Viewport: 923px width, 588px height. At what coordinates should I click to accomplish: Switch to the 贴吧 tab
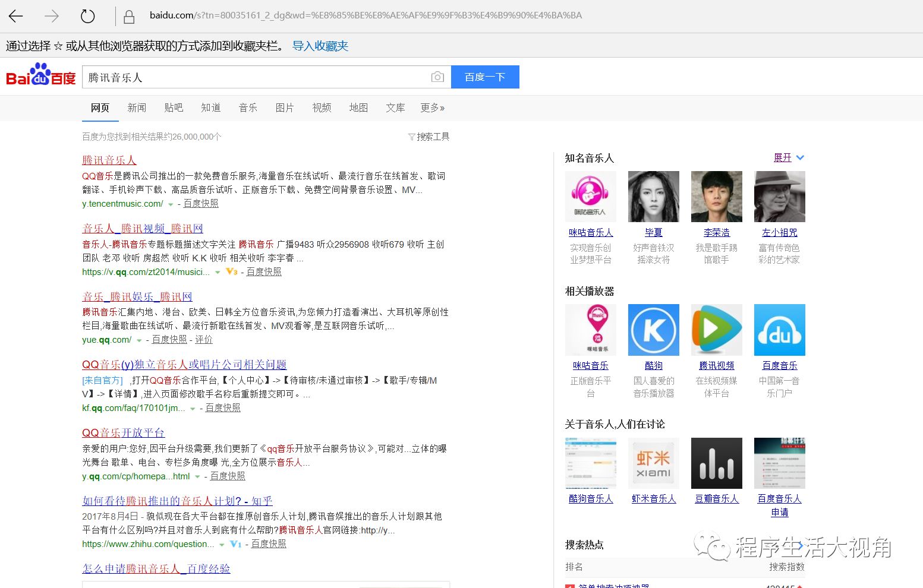tap(174, 108)
